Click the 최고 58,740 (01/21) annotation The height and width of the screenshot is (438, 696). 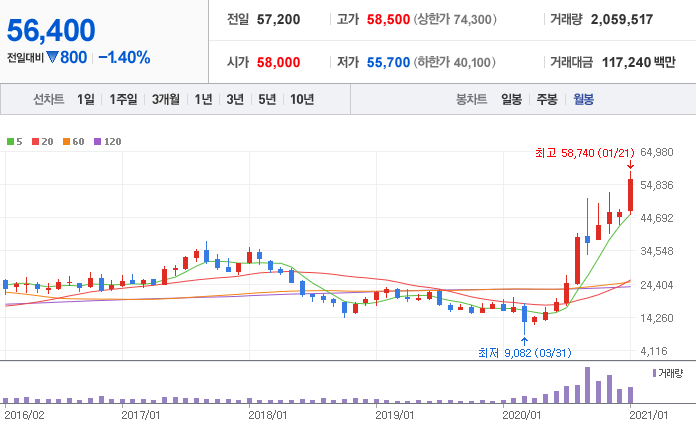[585, 153]
